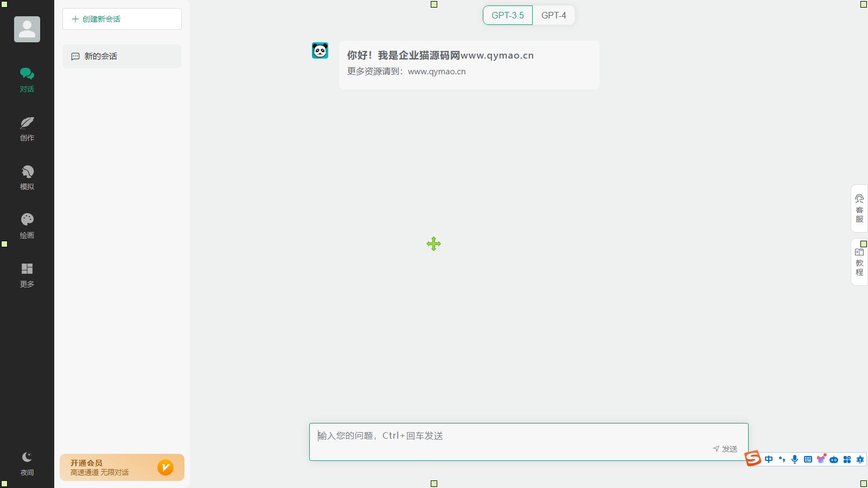Open the IME soft keyboard icon
Viewport: 868px width, 488px height.
[808, 460]
